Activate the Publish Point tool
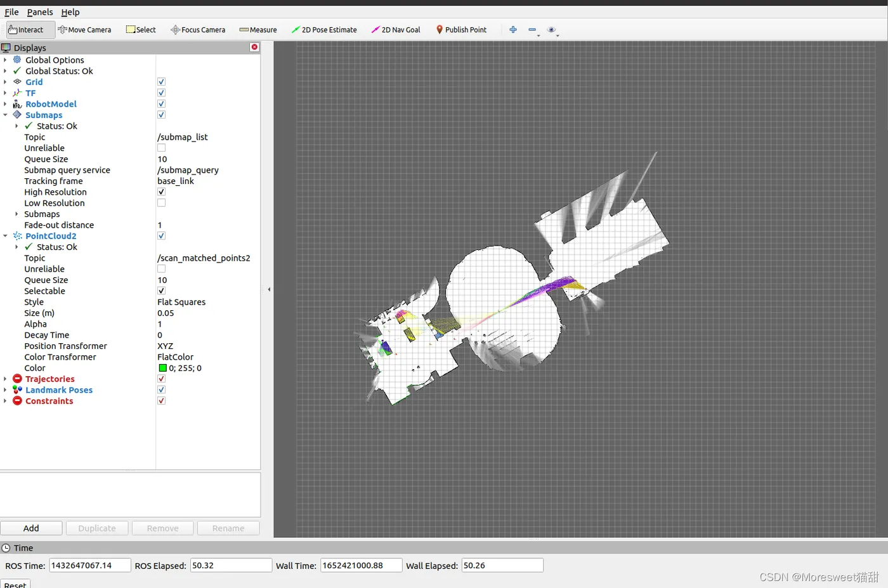Viewport: 888px width, 588px height. 461,30
